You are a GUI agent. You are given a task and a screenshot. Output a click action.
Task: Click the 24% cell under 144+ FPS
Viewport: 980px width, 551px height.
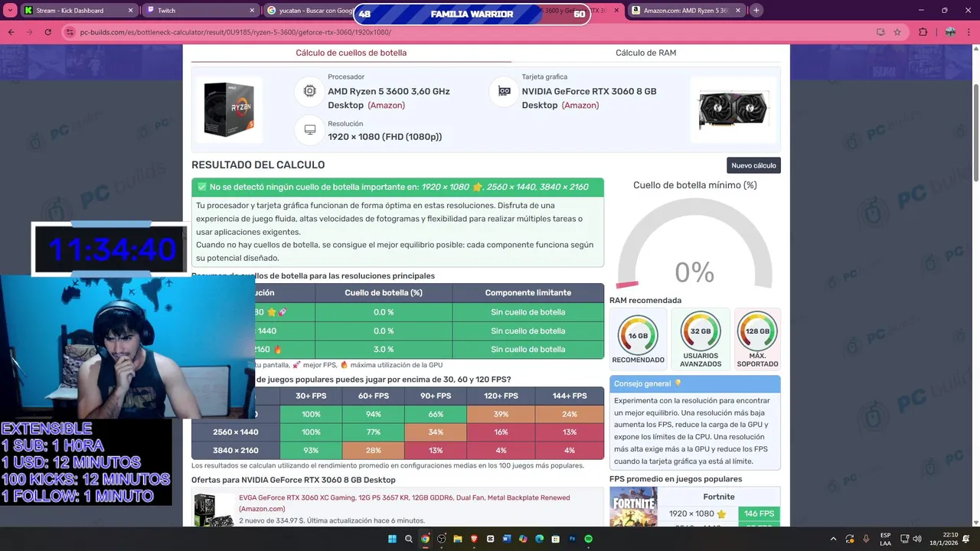(569, 414)
